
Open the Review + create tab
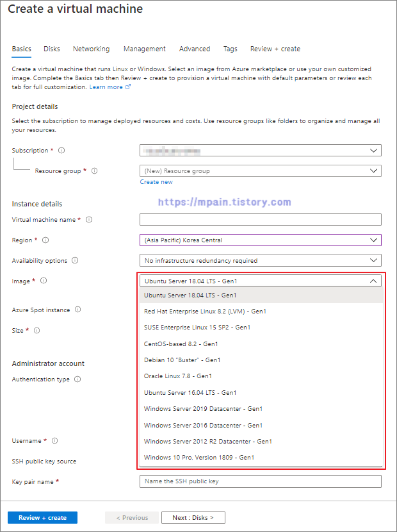275,49
